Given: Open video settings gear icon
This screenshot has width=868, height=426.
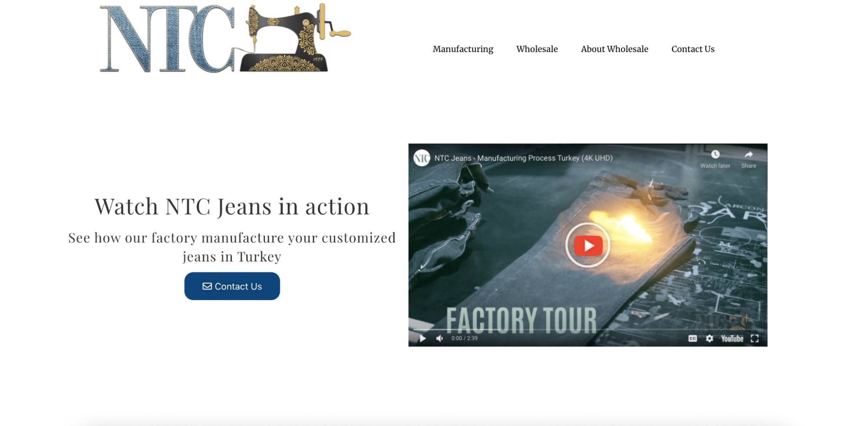Looking at the screenshot, I should coord(710,338).
